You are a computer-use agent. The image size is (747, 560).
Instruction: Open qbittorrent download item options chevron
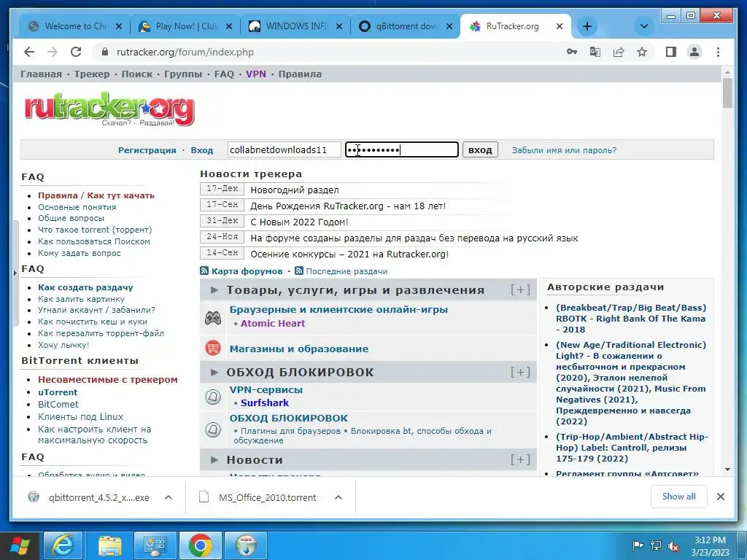click(x=169, y=497)
